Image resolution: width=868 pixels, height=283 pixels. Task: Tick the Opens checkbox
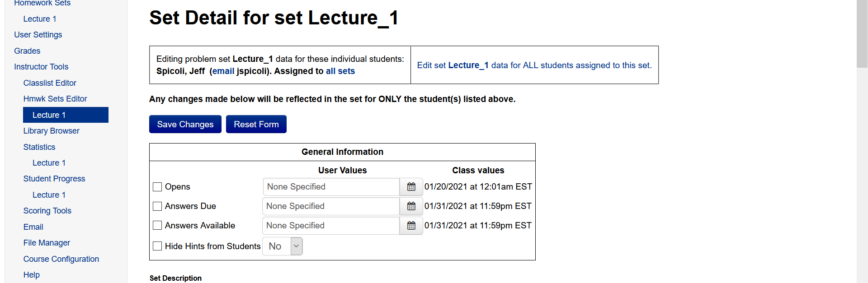(157, 187)
